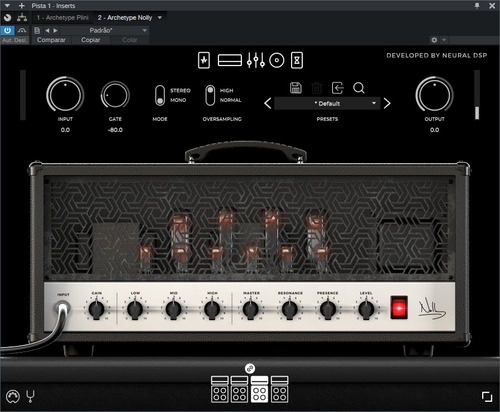The width and height of the screenshot is (500, 412).
Task: Open dropdown arrow next to settings gear
Action: tap(444, 40)
